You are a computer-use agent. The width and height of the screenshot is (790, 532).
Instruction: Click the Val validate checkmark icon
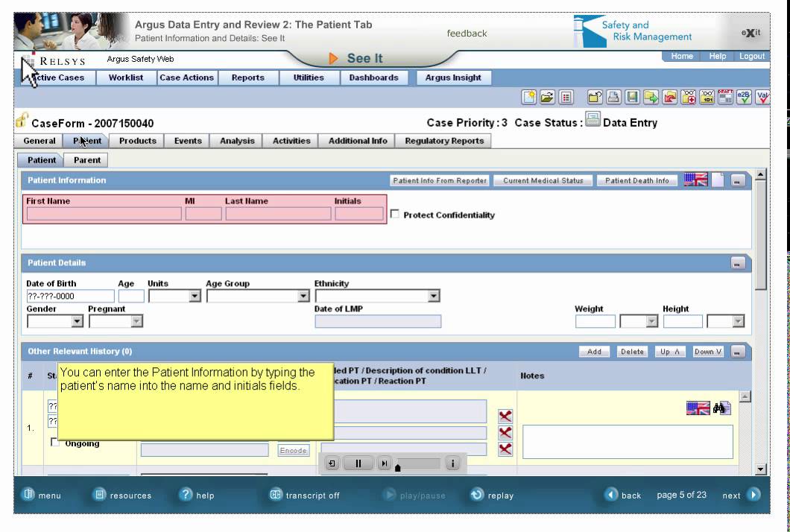click(x=762, y=97)
